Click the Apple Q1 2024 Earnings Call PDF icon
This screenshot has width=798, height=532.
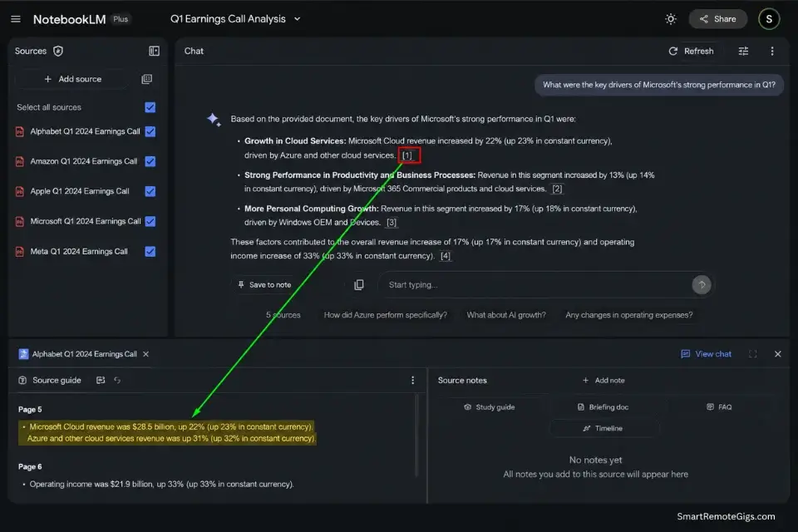click(x=20, y=192)
